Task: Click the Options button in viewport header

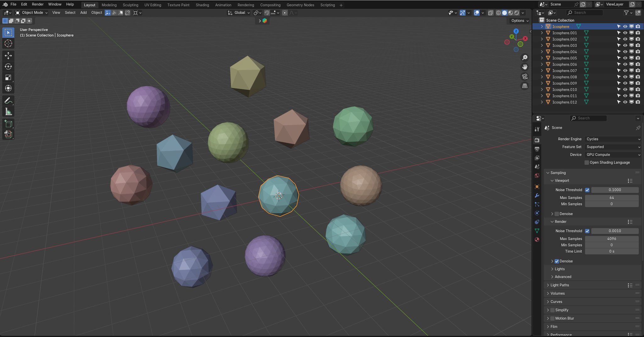Action: coord(519,20)
